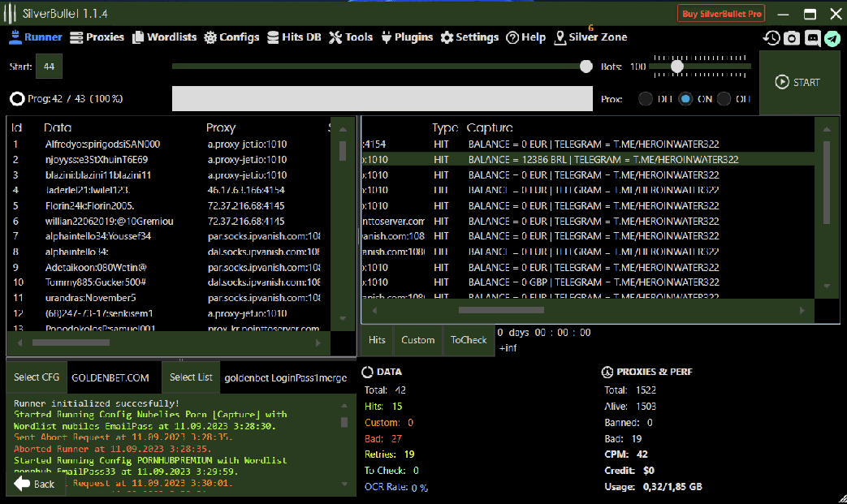Image resolution: width=847 pixels, height=504 pixels.
Task: Click the Select CFG button
Action: [37, 377]
